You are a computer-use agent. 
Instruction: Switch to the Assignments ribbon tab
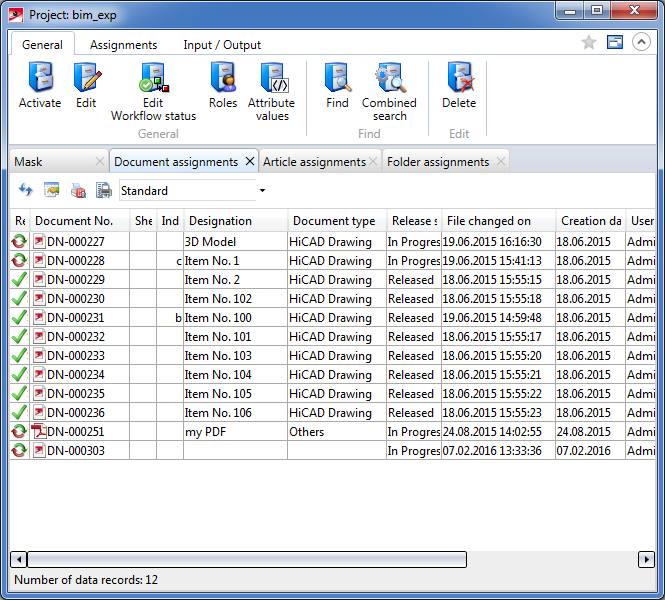123,45
